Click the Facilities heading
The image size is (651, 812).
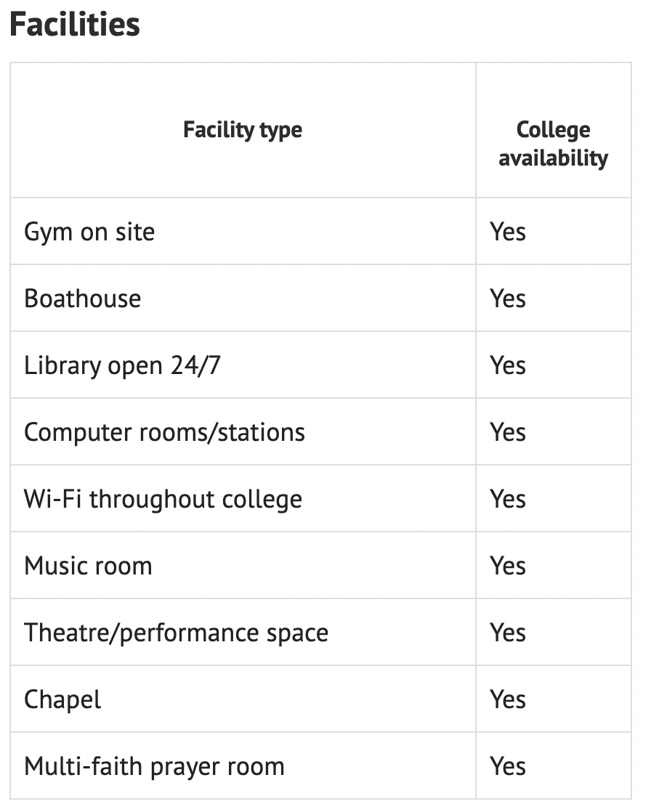tap(75, 25)
